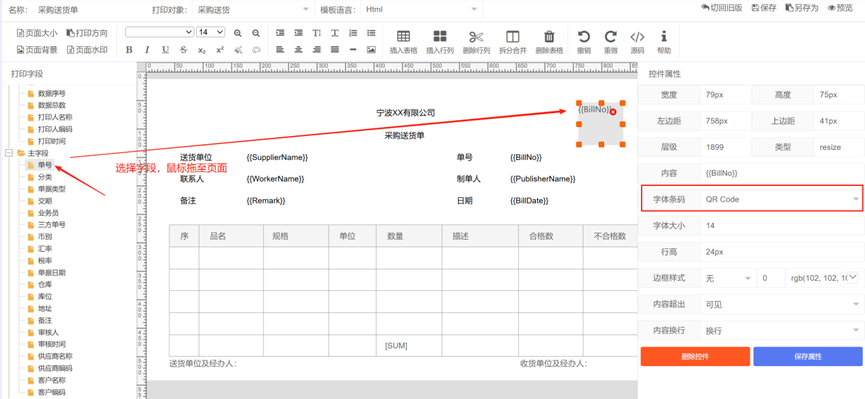Open the 字体条码 QR Code dropdown
This screenshot has width=865, height=399.
pos(781,199)
